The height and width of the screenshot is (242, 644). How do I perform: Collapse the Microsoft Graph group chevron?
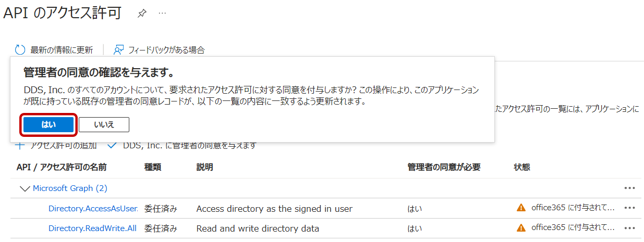pyautogui.click(x=25, y=188)
